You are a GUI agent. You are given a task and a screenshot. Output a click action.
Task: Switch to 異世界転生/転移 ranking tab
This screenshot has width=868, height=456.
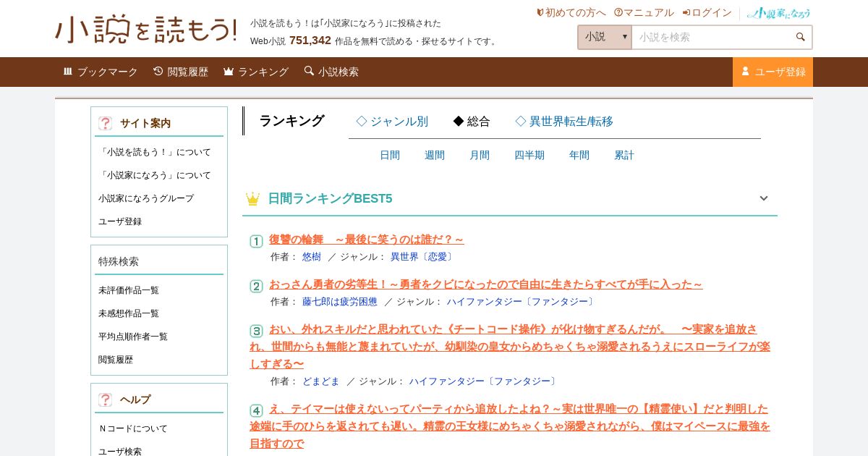click(x=564, y=122)
